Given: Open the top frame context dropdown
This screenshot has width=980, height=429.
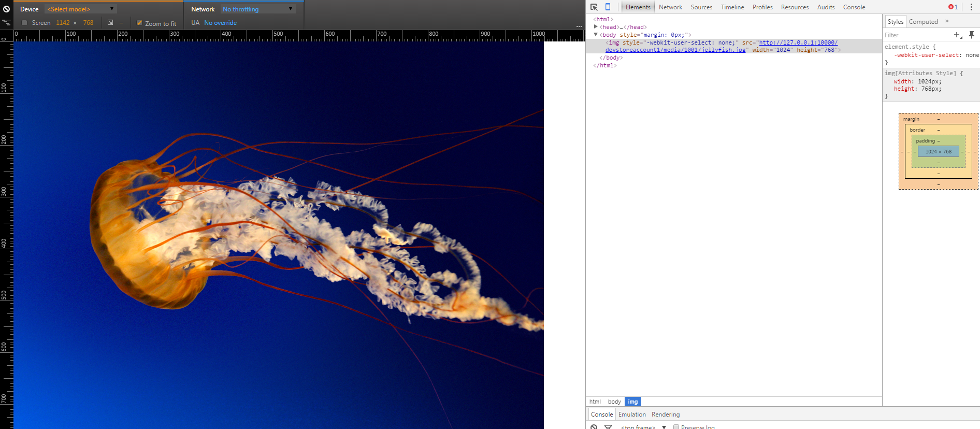Looking at the screenshot, I should 644,426.
